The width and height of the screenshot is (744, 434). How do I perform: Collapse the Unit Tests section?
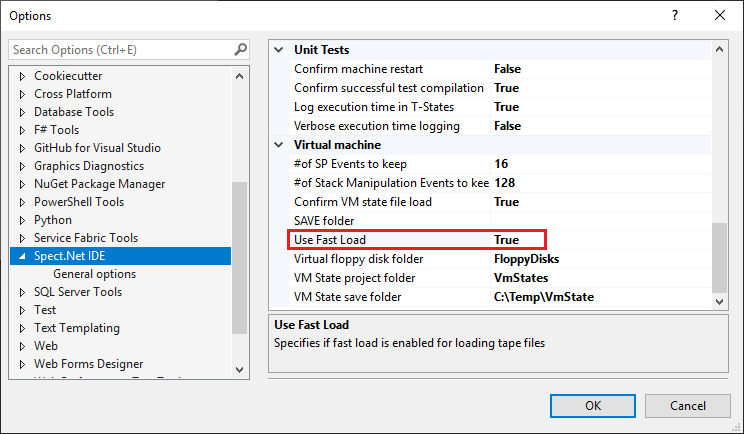tap(279, 50)
